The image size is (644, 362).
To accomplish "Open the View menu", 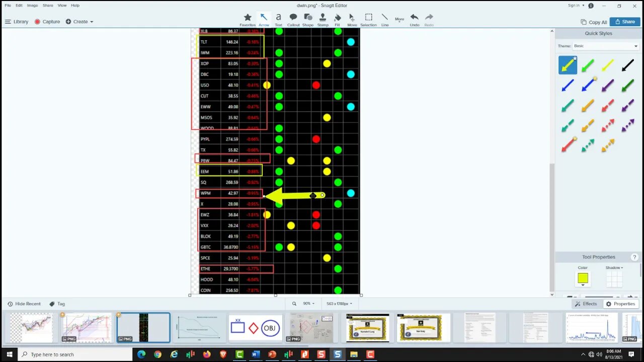I will pyautogui.click(x=62, y=5).
